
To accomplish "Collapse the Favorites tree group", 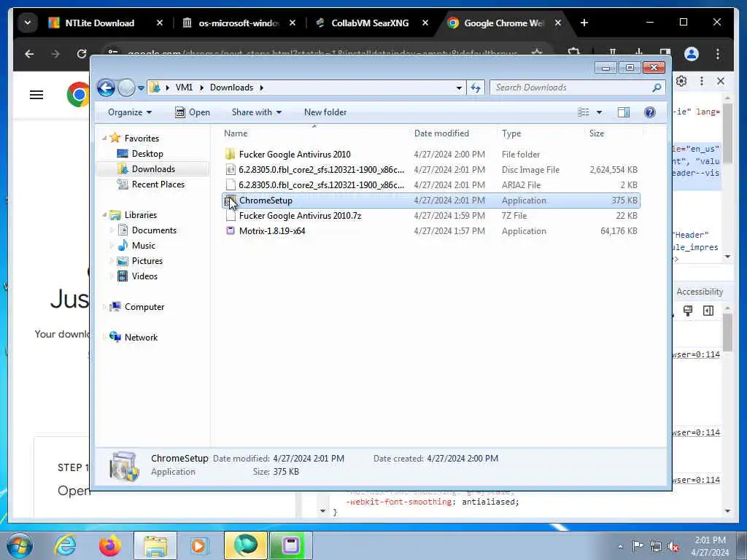I will (105, 138).
